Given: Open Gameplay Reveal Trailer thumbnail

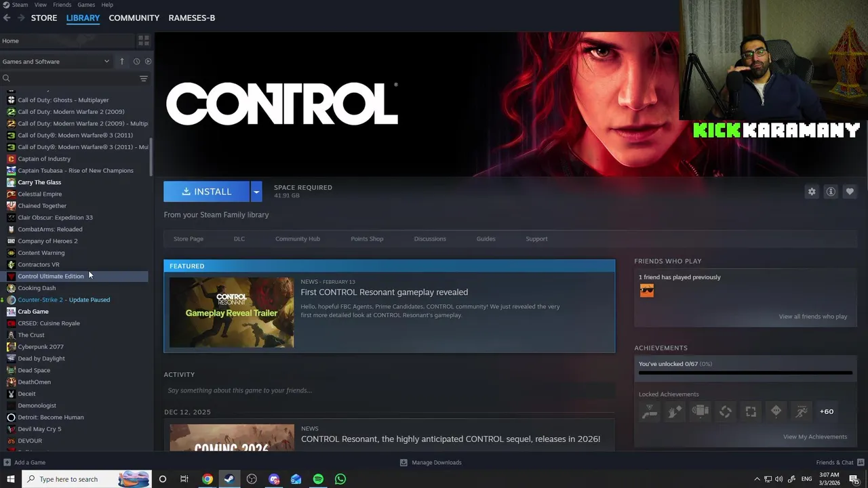Looking at the screenshot, I should tap(232, 312).
